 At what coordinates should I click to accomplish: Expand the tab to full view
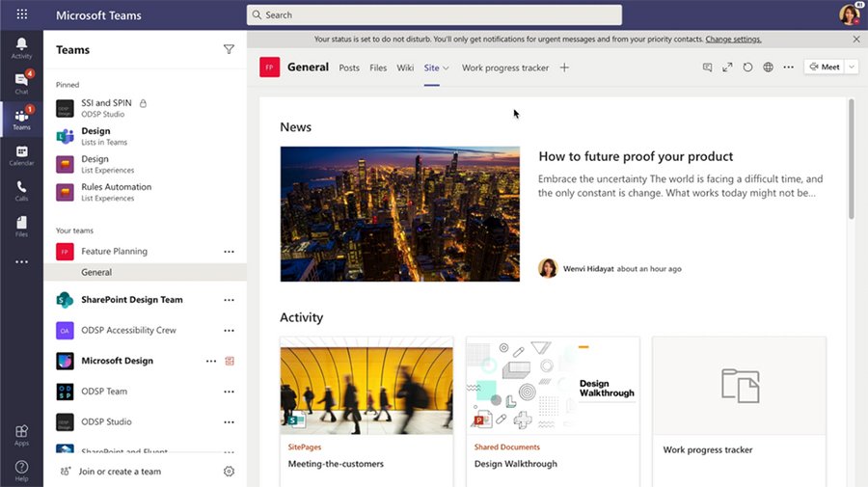pyautogui.click(x=727, y=67)
